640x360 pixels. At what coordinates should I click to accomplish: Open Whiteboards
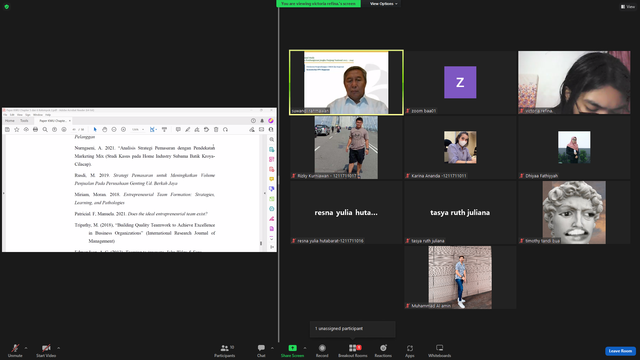point(440,350)
